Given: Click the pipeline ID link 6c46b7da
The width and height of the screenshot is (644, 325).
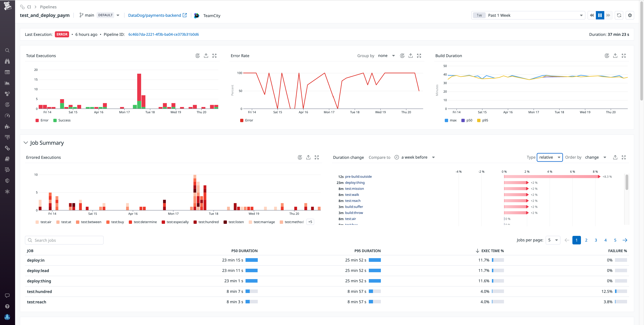Looking at the screenshot, I should [164, 34].
